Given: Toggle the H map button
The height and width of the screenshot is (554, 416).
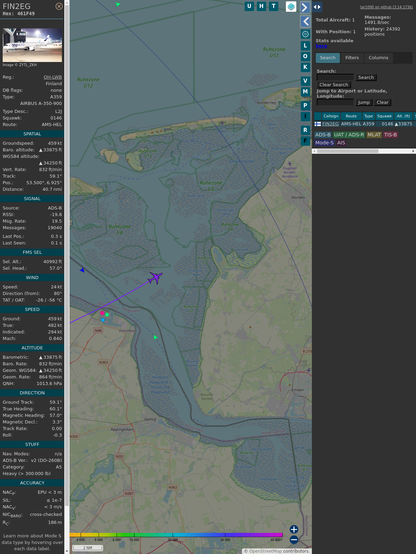Looking at the screenshot, I should coord(262,6).
